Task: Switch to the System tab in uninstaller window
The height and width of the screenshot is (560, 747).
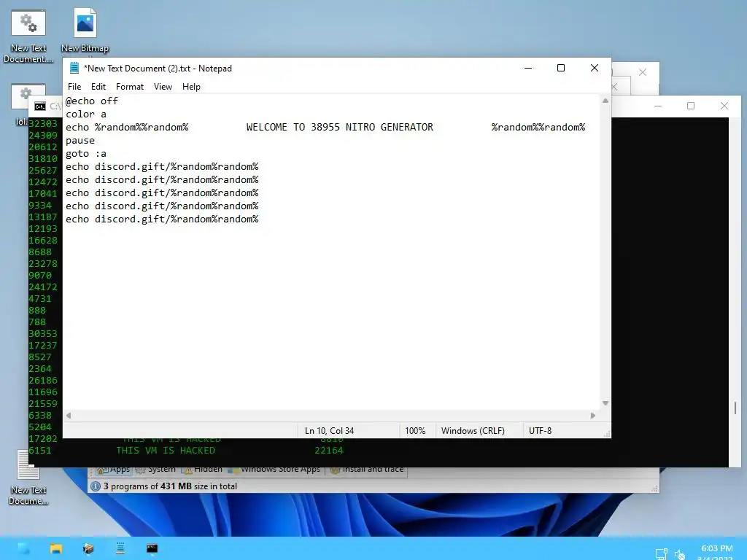Action: pyautogui.click(x=156, y=470)
